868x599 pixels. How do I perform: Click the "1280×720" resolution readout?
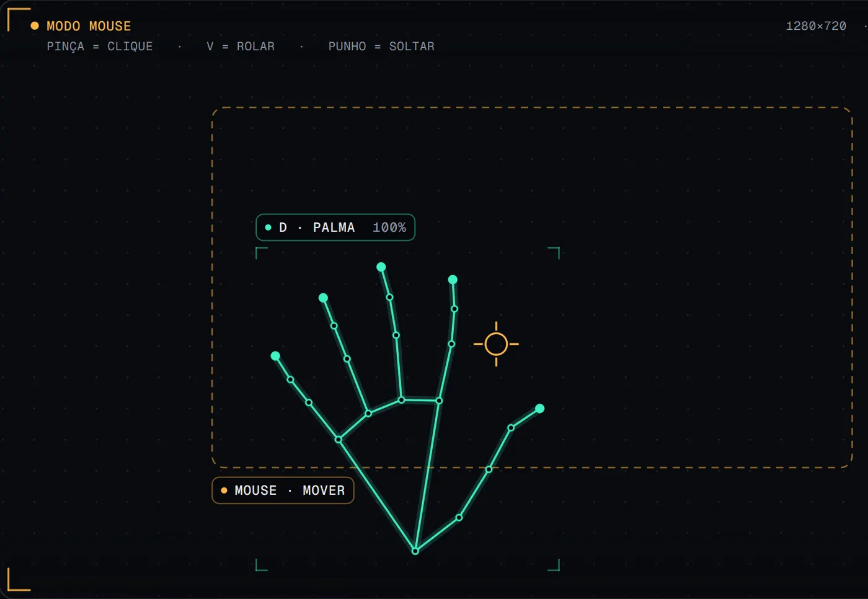816,26
